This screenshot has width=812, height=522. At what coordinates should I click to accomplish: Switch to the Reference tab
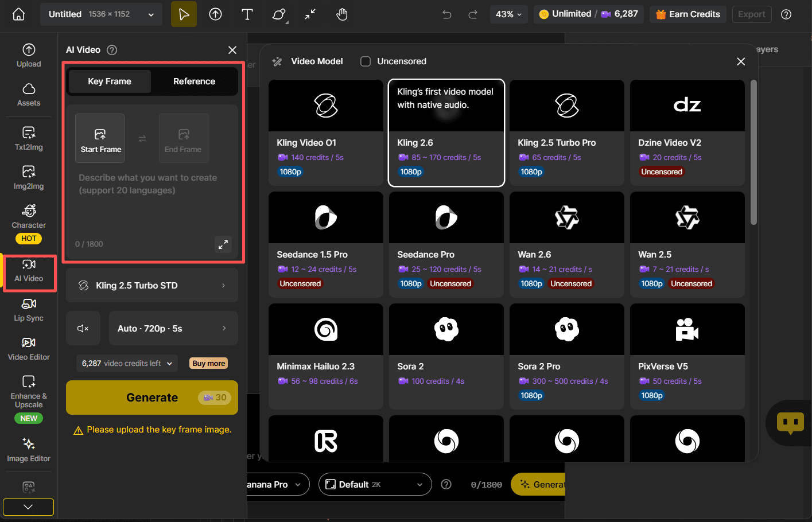194,81
